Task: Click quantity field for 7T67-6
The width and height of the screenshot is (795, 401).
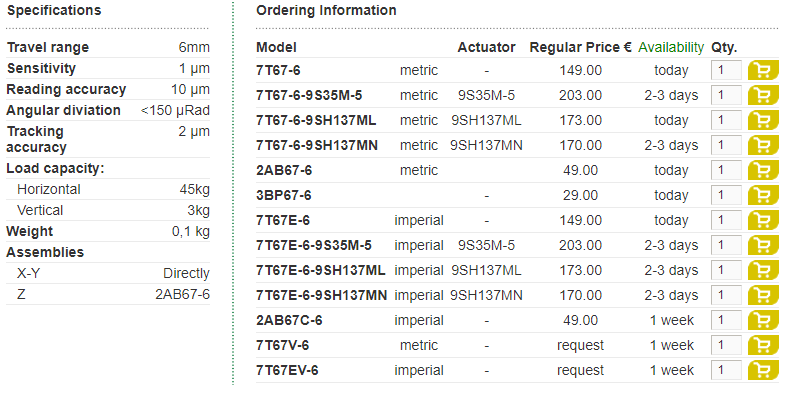Action: (726, 70)
